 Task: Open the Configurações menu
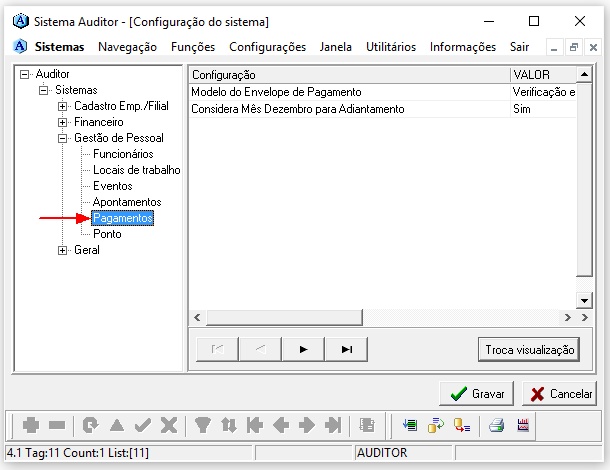[267, 47]
